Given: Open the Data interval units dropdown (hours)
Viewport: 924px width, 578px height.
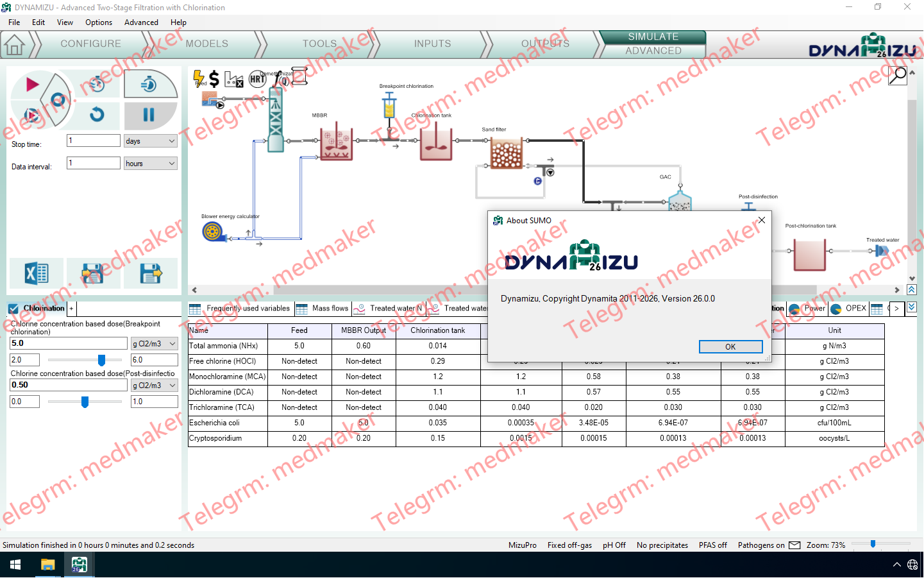Looking at the screenshot, I should coord(150,164).
